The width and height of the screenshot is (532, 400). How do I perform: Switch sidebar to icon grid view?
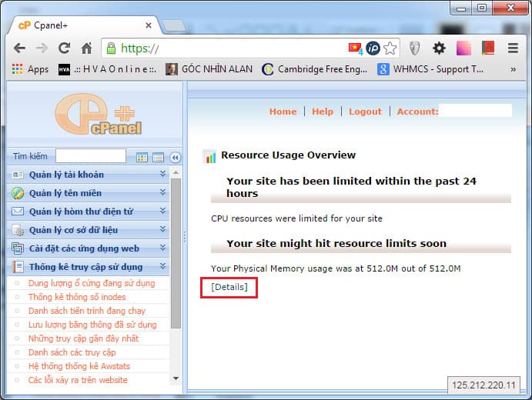click(x=142, y=158)
